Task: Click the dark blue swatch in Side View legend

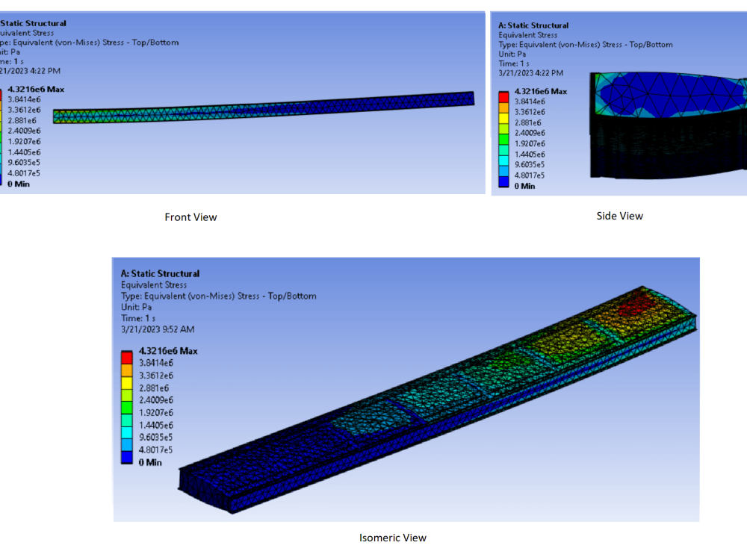Action: [503, 182]
